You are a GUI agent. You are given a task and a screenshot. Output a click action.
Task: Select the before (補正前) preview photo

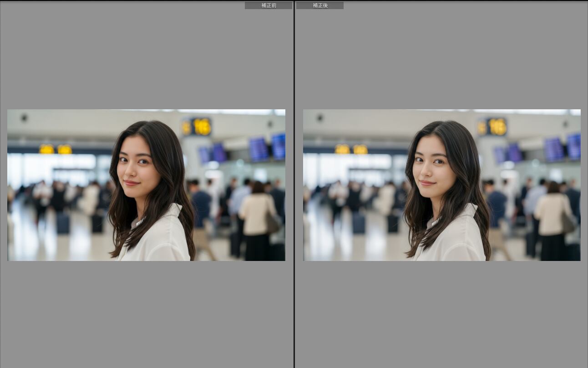(x=146, y=185)
